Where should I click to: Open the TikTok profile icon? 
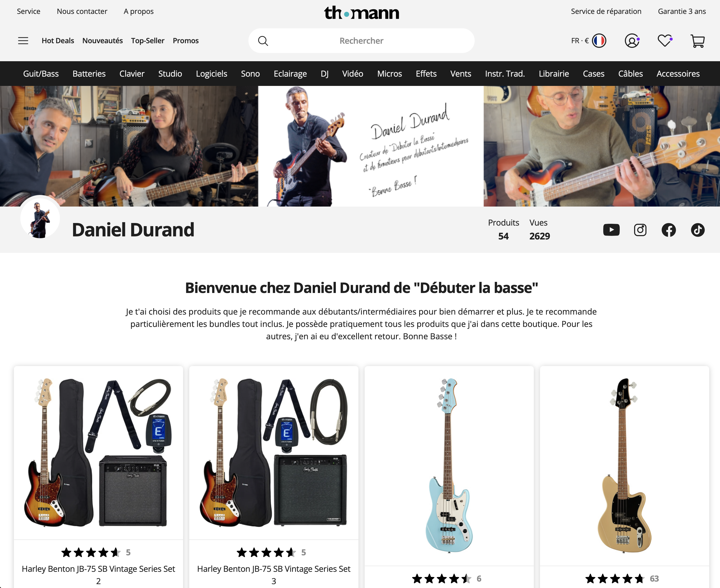[698, 230]
